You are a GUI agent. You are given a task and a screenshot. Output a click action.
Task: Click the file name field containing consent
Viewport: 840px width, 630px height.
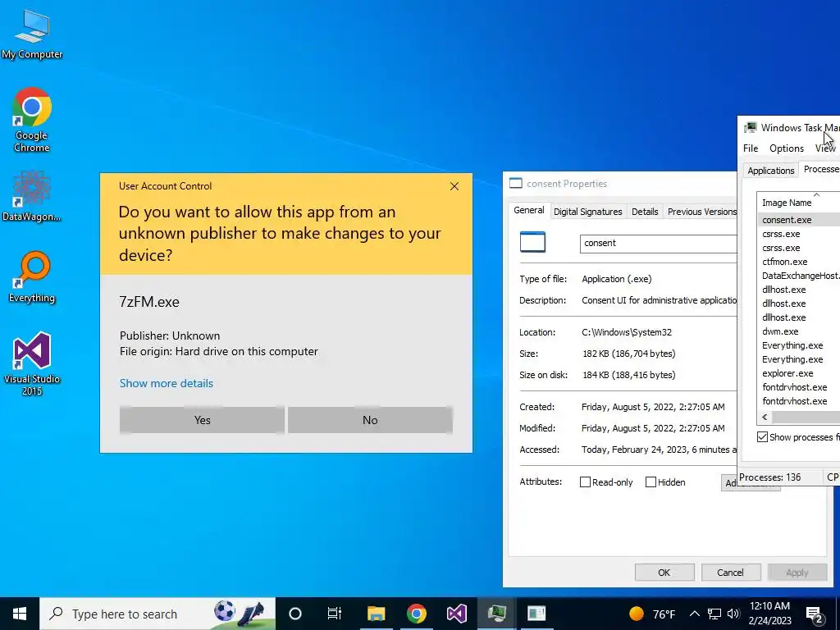(659, 243)
